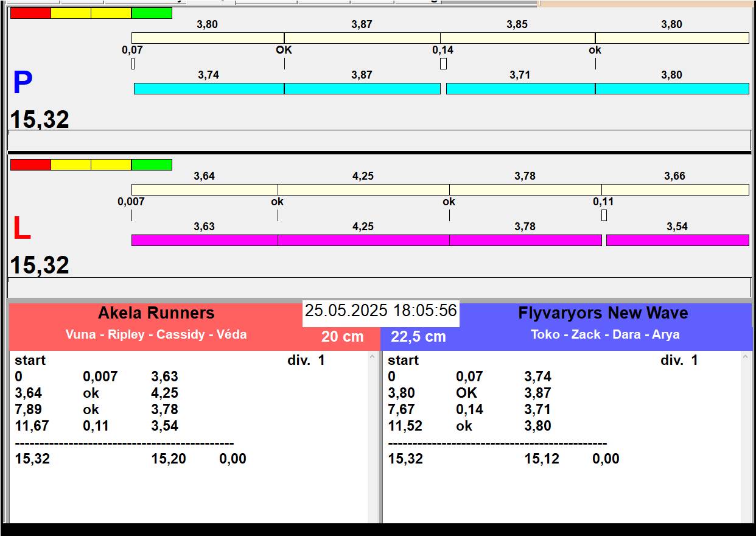Select the magenta 4,25 run segment
Viewport: 756px width, 536px height.
pyautogui.click(x=363, y=241)
